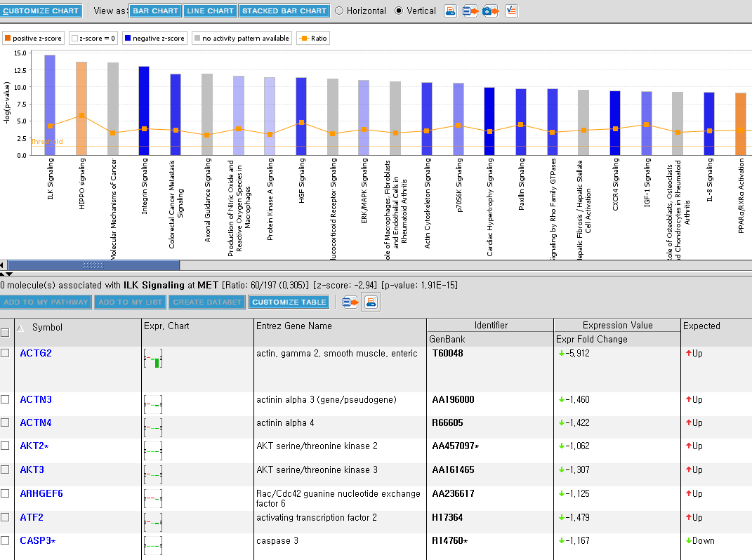752x560 pixels.
Task: Select the ATF2 row checkbox
Action: 5,517
